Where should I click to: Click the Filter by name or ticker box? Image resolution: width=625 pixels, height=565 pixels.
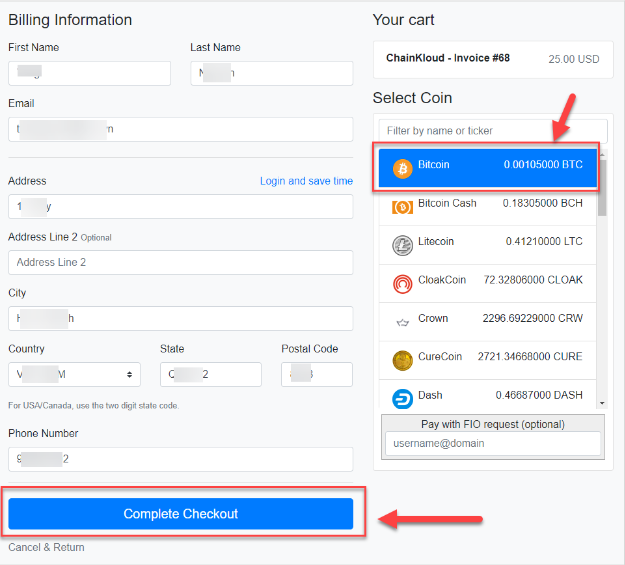click(x=493, y=131)
